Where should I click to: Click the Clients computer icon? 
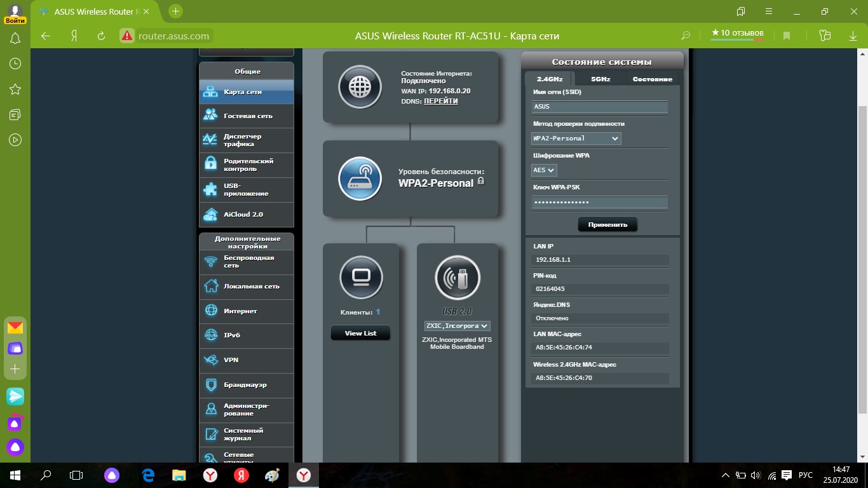pyautogui.click(x=361, y=277)
